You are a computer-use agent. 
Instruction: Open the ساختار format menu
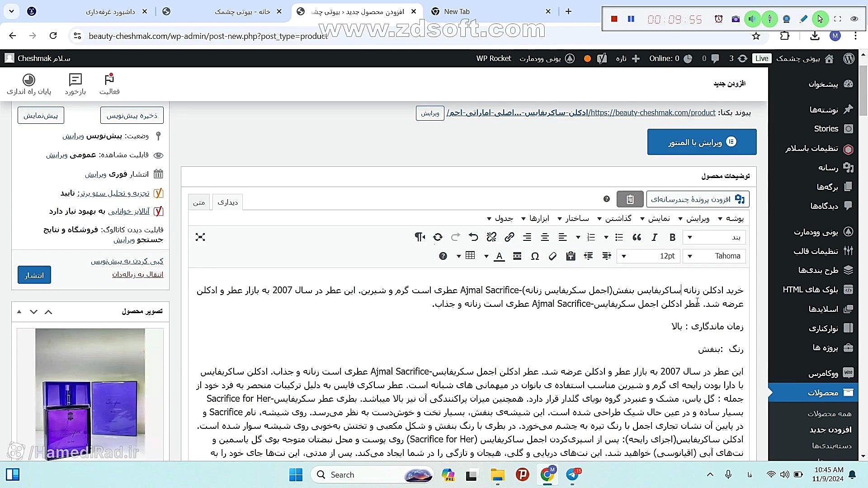(573, 219)
